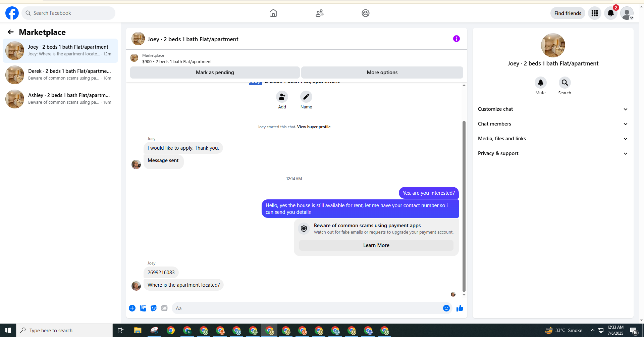Click Mark as pending button
Image resolution: width=644 pixels, height=337 pixels.
tap(215, 73)
